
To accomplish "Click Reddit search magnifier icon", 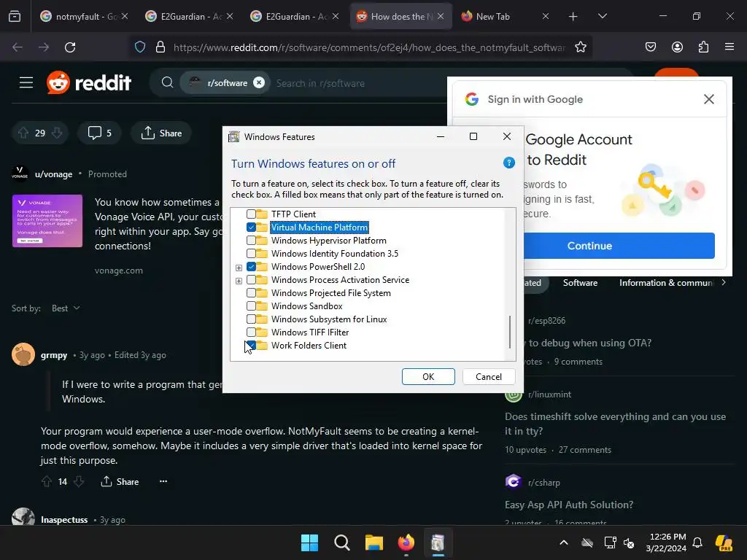I will [x=167, y=83].
